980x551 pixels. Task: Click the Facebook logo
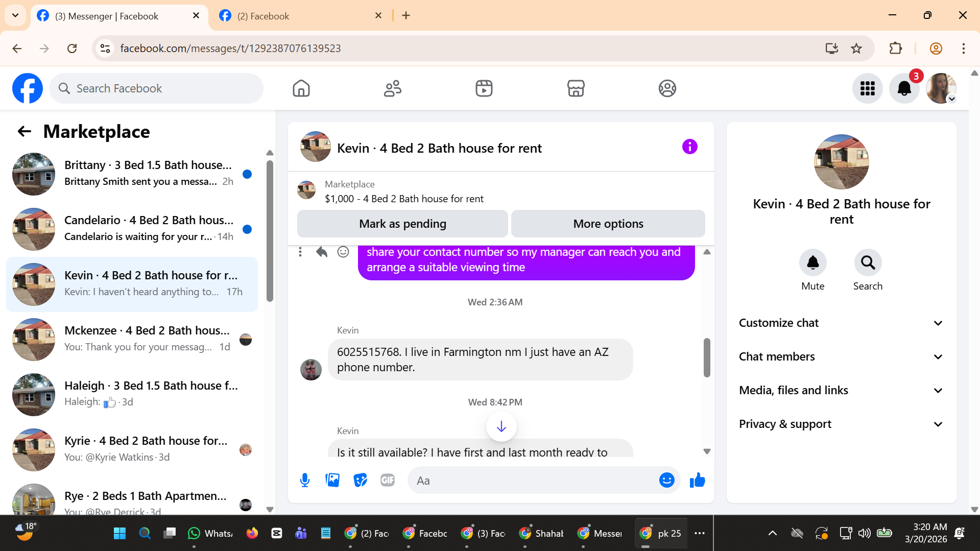pyautogui.click(x=28, y=88)
